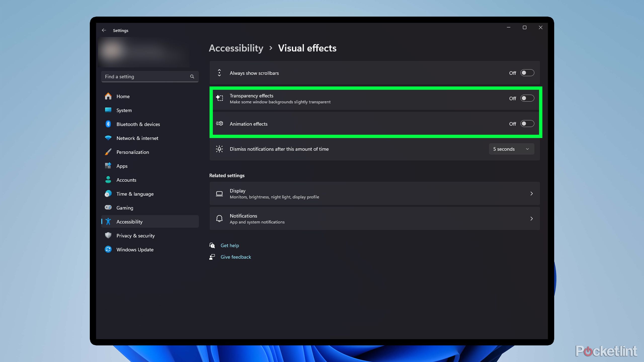Open the Home settings page
Image resolution: width=644 pixels, height=362 pixels.
pyautogui.click(x=150, y=96)
